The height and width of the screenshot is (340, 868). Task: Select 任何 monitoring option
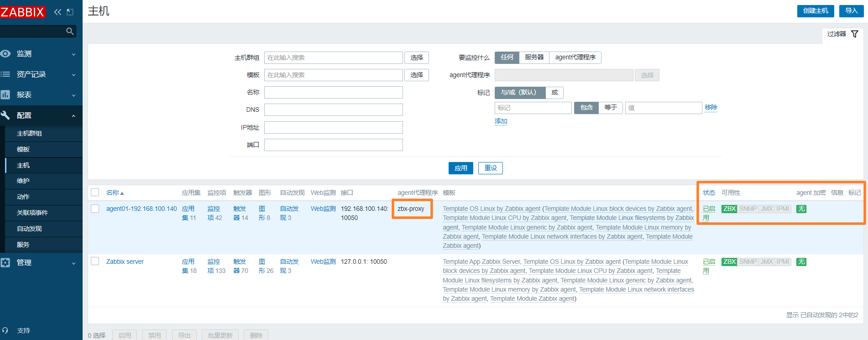(507, 58)
